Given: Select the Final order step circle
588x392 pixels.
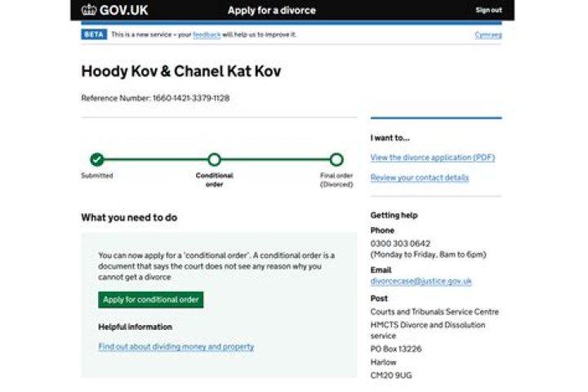Looking at the screenshot, I should (x=336, y=159).
